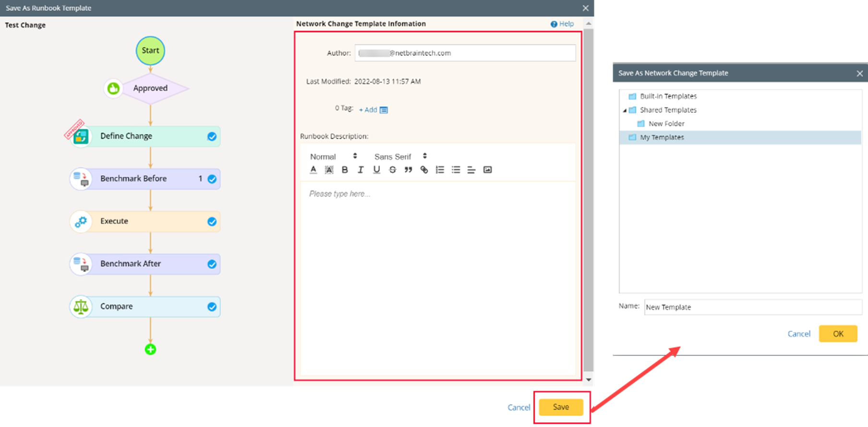This screenshot has height=427, width=868.
Task: Click the Benchmark After step icon
Action: pyautogui.click(x=81, y=264)
